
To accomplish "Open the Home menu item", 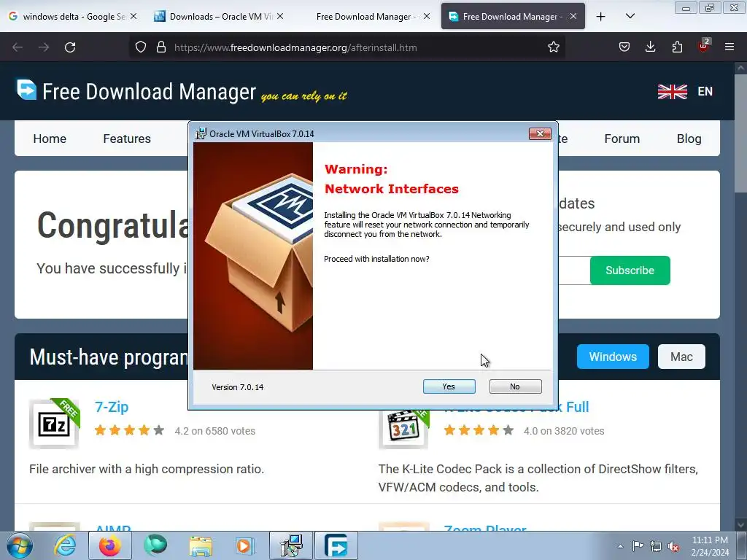I will (x=50, y=139).
